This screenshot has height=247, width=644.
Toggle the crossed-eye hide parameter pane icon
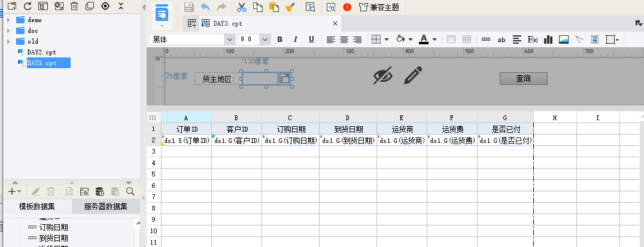pos(383,75)
